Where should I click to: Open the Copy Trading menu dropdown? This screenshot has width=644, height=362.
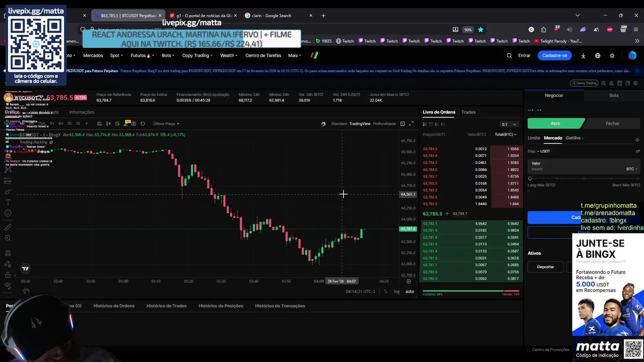click(197, 55)
